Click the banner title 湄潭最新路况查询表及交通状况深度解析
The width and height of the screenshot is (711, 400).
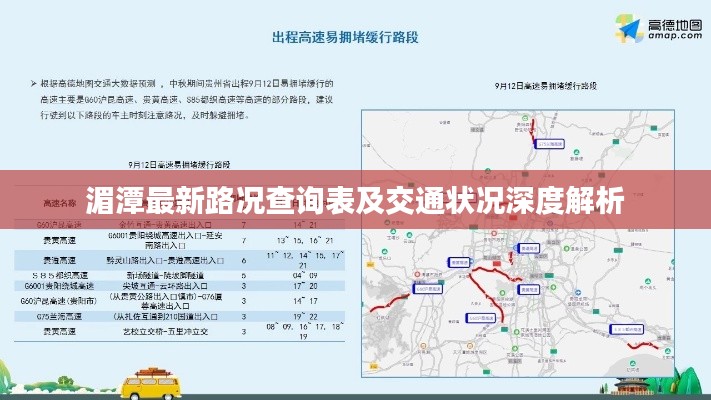pyautogui.click(x=355, y=200)
